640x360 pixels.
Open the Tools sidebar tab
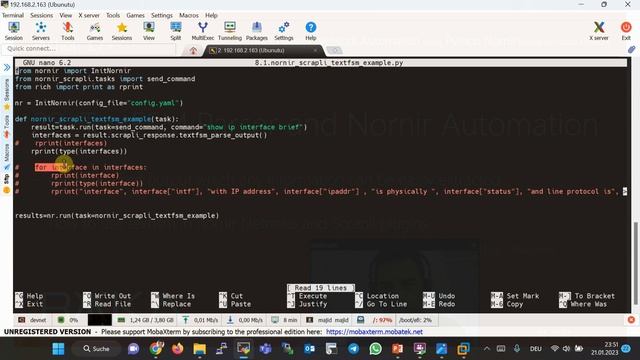(7, 127)
